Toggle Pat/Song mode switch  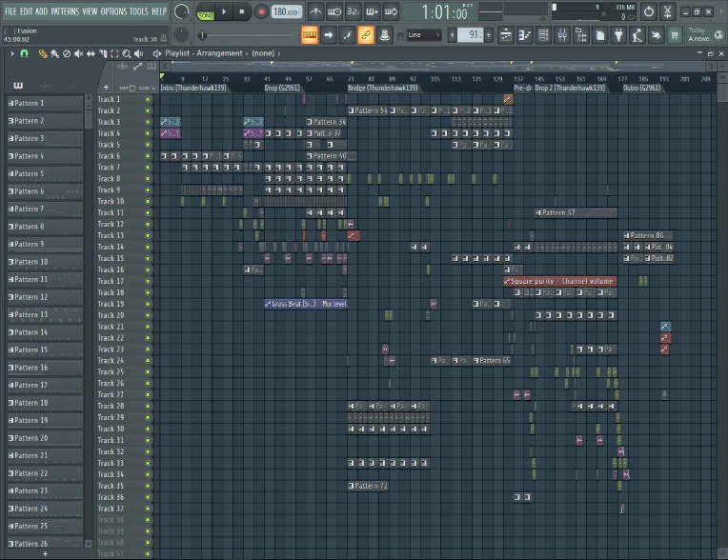click(206, 11)
